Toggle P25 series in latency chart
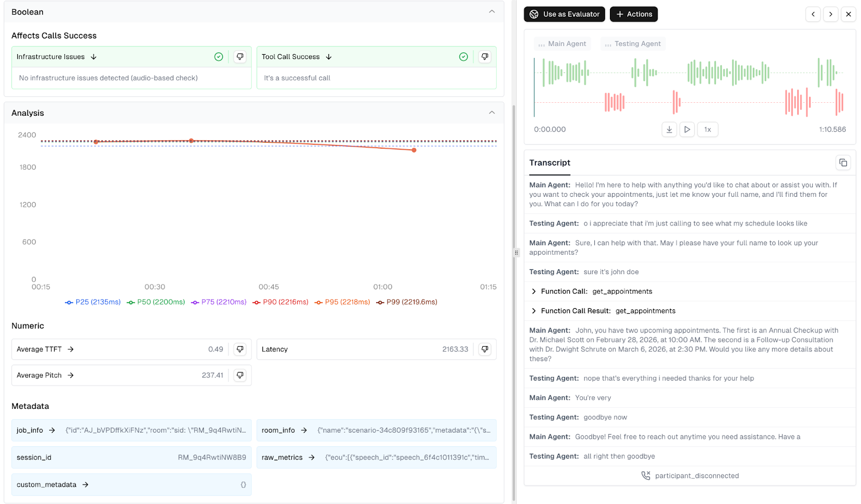This screenshot has width=861, height=504. pos(93,302)
